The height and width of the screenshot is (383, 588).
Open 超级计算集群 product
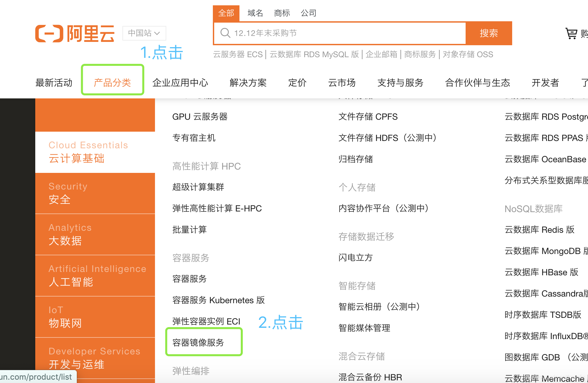tap(198, 187)
